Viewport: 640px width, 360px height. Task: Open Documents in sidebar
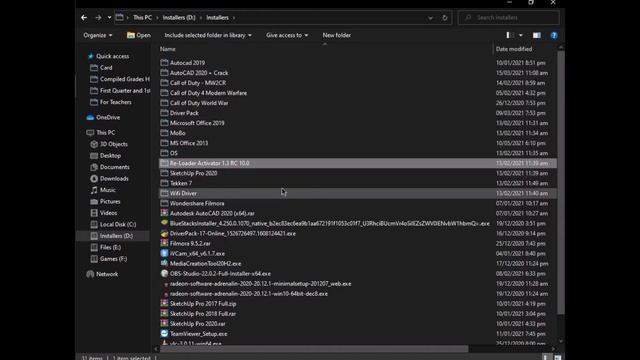click(x=114, y=167)
